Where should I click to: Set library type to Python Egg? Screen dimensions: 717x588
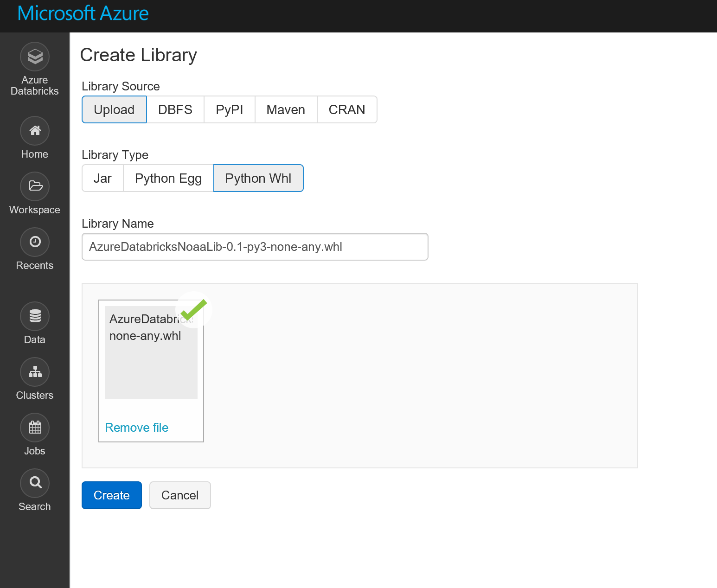[x=168, y=179]
